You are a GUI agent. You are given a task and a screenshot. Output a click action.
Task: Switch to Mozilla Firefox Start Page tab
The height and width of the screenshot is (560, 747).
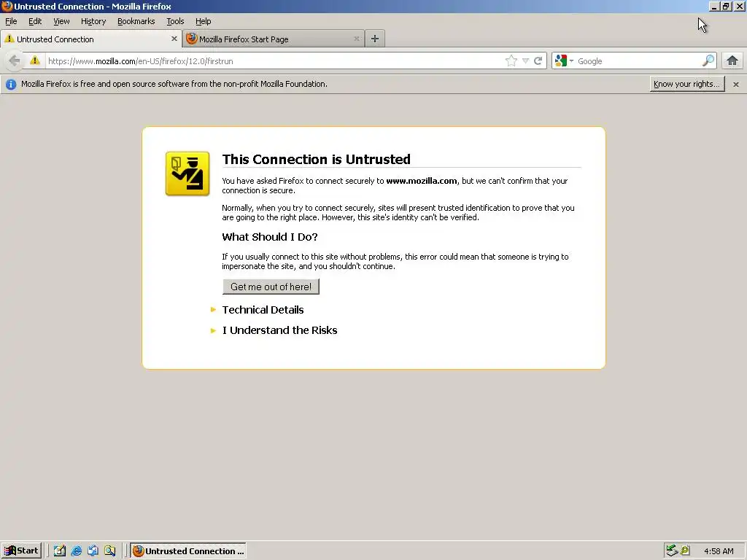(x=273, y=39)
